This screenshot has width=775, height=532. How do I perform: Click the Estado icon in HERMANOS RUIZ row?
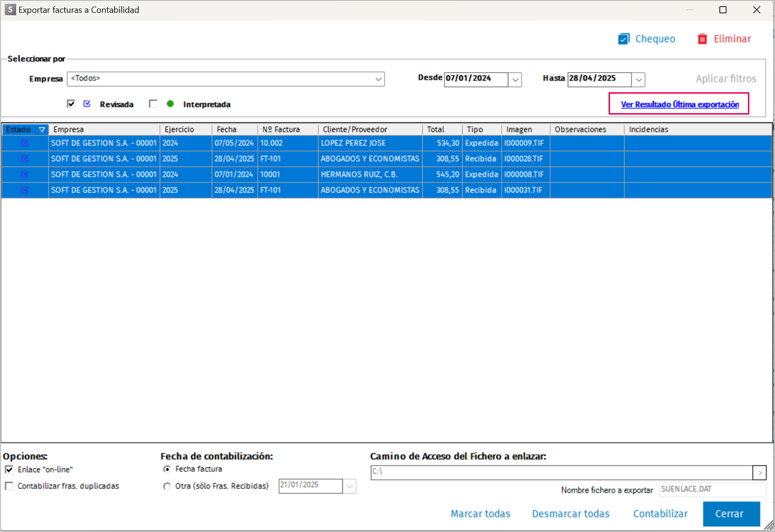25,174
